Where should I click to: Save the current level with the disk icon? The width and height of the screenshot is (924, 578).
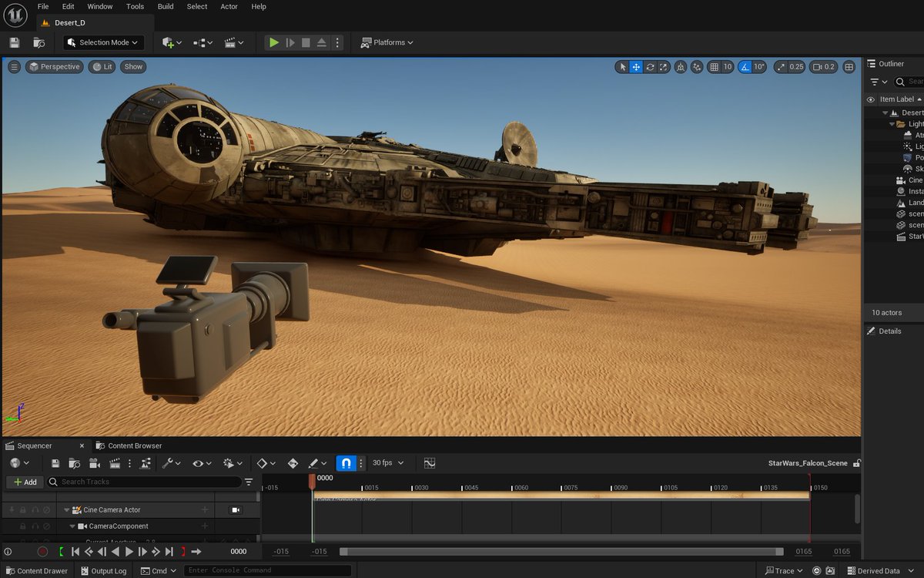click(14, 42)
